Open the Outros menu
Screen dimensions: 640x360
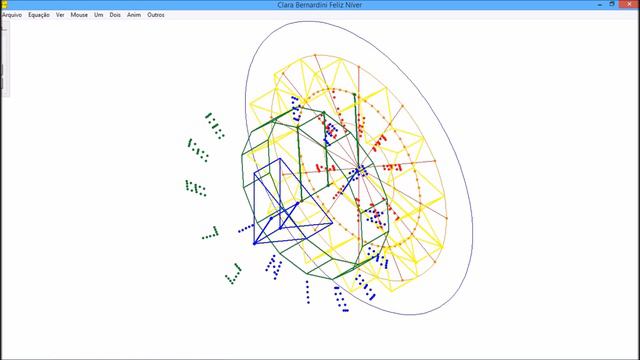tap(156, 15)
